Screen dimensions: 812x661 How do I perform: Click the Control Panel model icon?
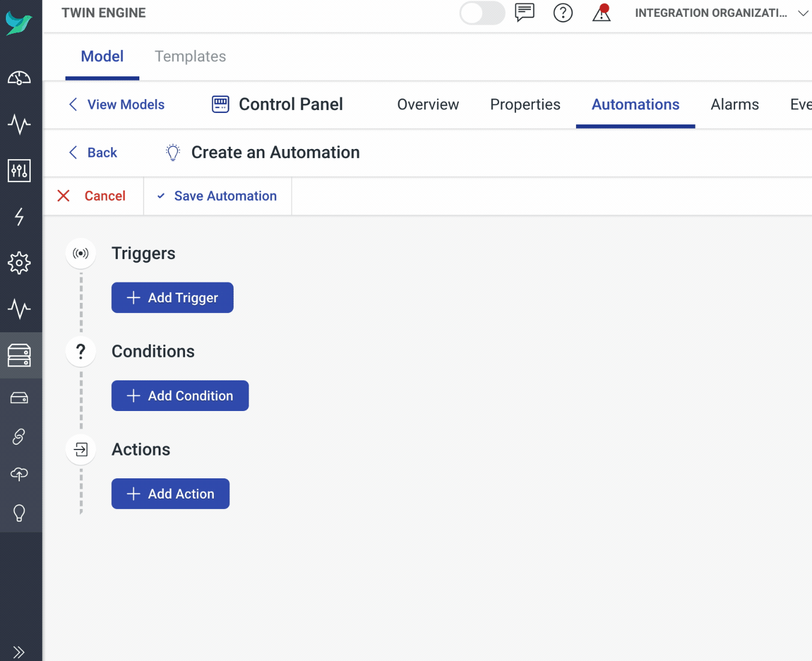tap(220, 105)
